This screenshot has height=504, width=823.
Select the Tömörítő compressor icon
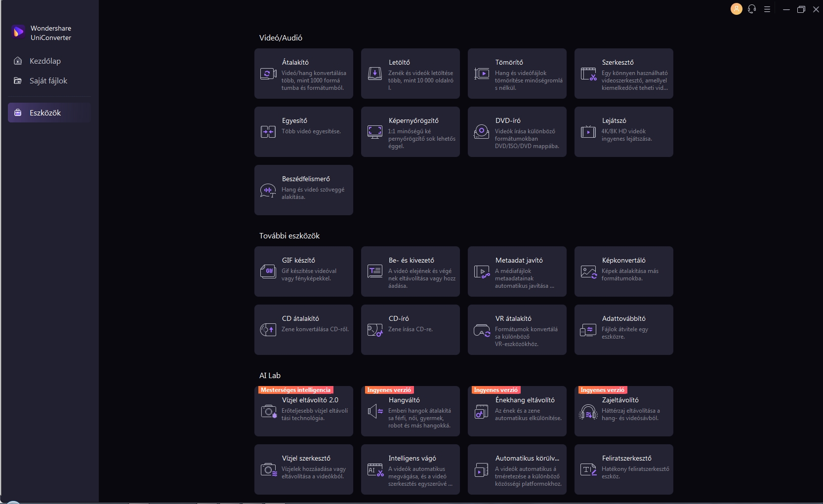pyautogui.click(x=482, y=74)
